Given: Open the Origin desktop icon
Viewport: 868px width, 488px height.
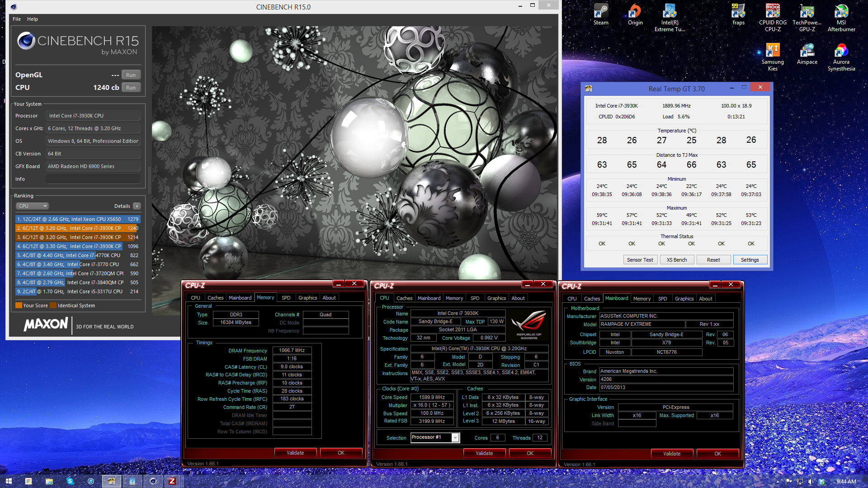Looking at the screenshot, I should (635, 14).
